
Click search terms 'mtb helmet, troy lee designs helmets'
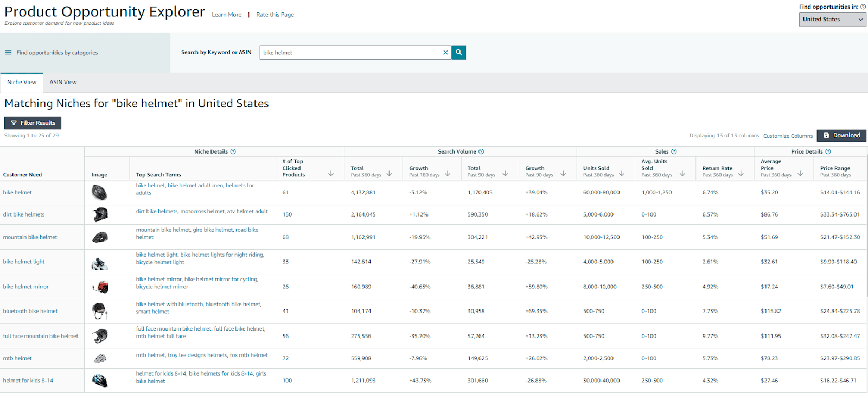pos(202,355)
